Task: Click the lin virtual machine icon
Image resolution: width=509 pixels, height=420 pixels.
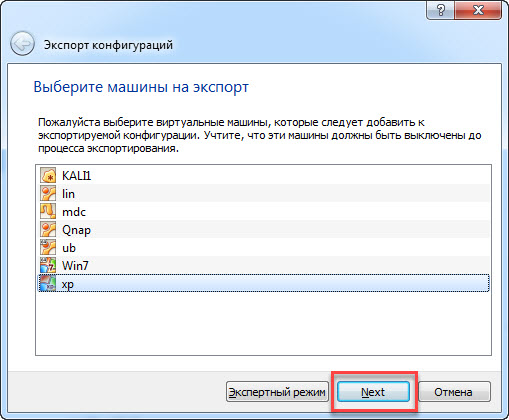Action: [x=48, y=193]
